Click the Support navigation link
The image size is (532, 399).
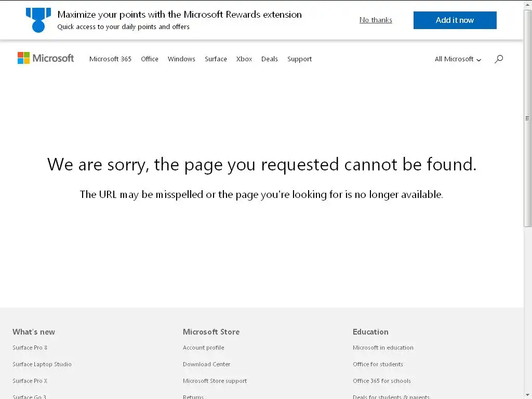click(299, 59)
